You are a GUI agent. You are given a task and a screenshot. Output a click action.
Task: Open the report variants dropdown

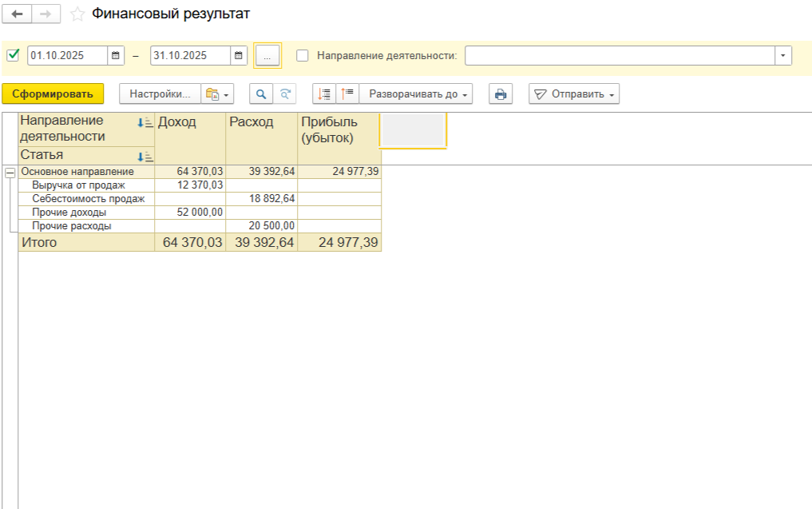point(216,94)
